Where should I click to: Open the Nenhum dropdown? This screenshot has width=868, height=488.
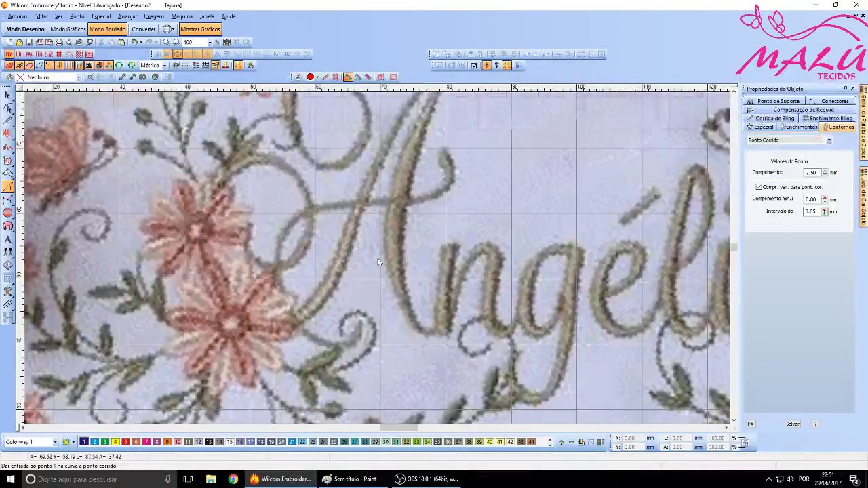[79, 77]
